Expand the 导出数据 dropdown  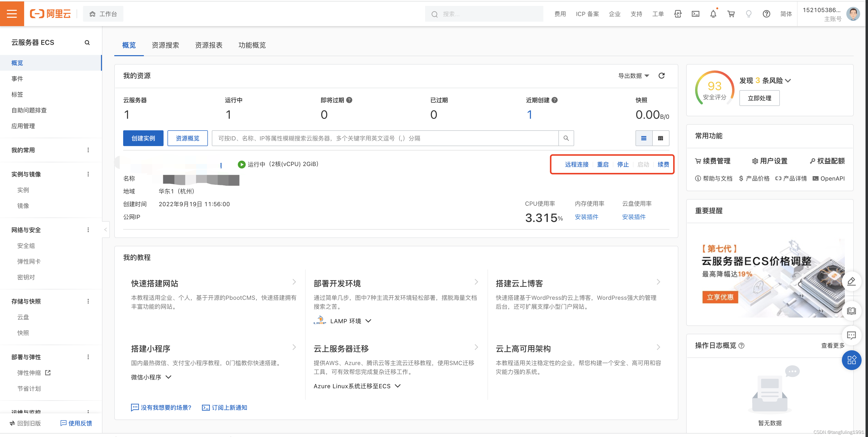click(x=634, y=76)
